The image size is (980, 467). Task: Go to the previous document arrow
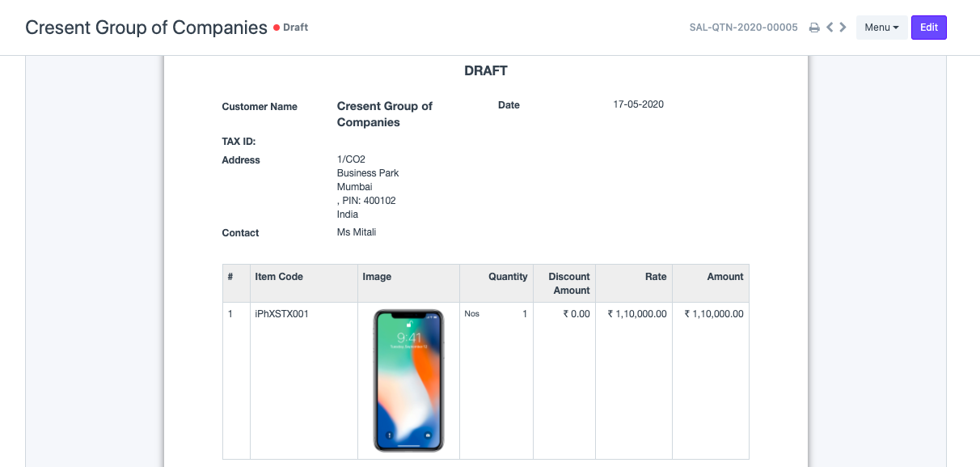[x=830, y=28]
